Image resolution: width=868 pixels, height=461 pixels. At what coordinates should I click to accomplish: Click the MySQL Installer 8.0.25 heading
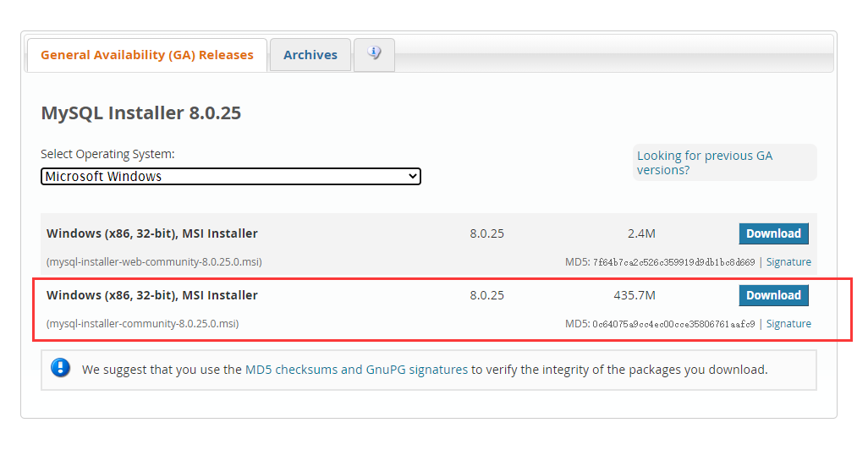pos(141,113)
